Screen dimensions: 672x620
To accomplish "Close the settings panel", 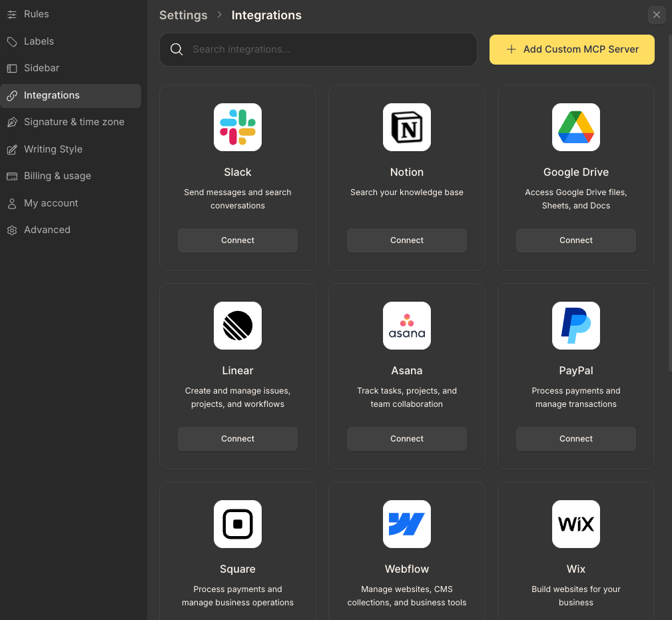I will point(657,15).
